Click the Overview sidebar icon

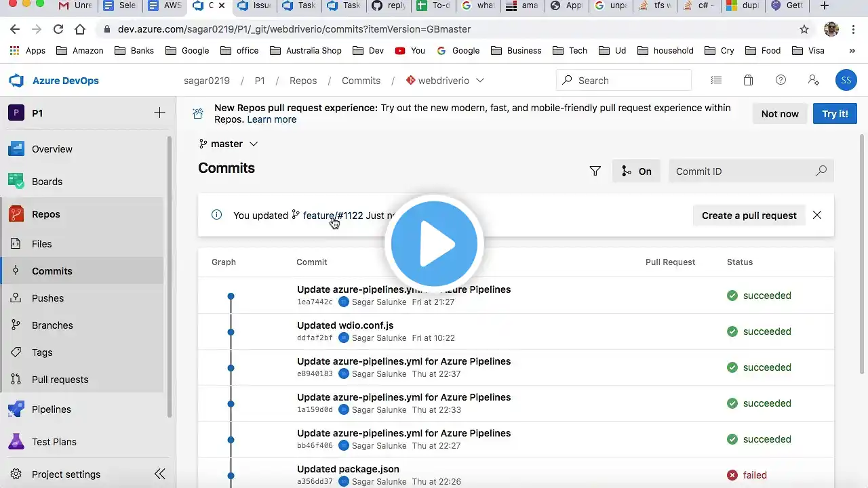coord(16,148)
